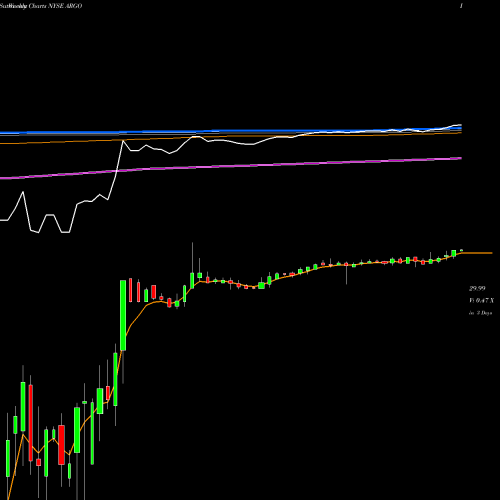This screenshot has height=500, width=500.
Task: Click the jagged white indicator line
Action: click(x=231, y=143)
